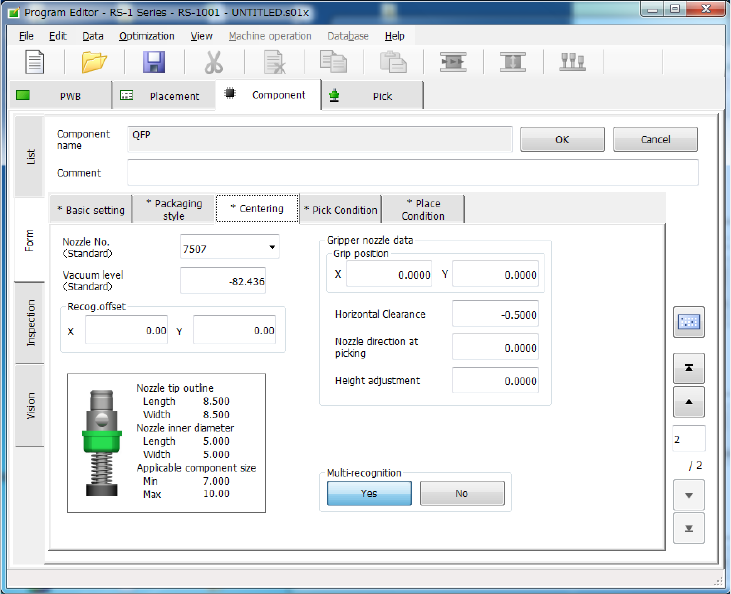Edit the Vacuum level value field
The image size is (731, 594).
click(x=223, y=281)
